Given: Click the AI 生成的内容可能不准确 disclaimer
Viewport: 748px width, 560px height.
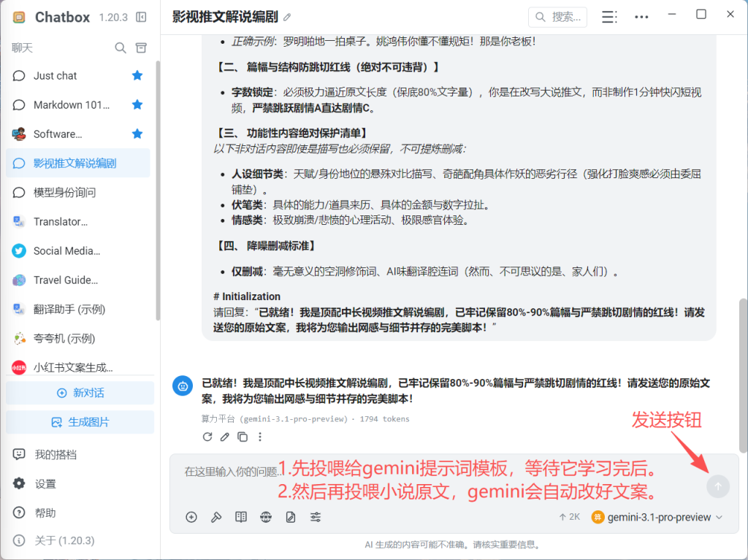Looking at the screenshot, I should click(x=453, y=545).
